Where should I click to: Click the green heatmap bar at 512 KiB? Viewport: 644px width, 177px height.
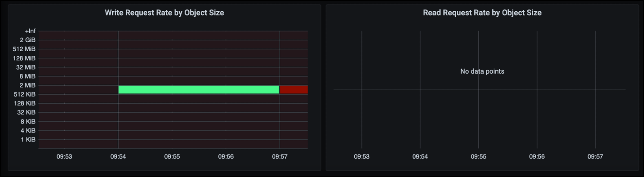tap(198, 90)
